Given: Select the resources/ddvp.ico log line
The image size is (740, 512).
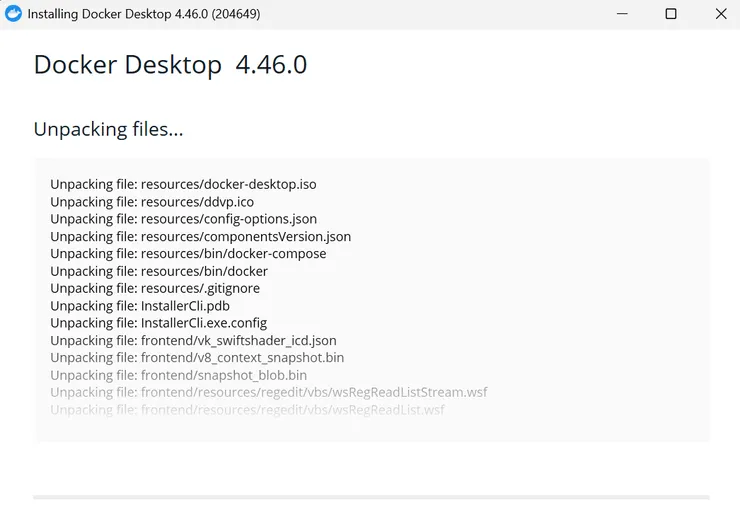Looking at the screenshot, I should 152,202.
